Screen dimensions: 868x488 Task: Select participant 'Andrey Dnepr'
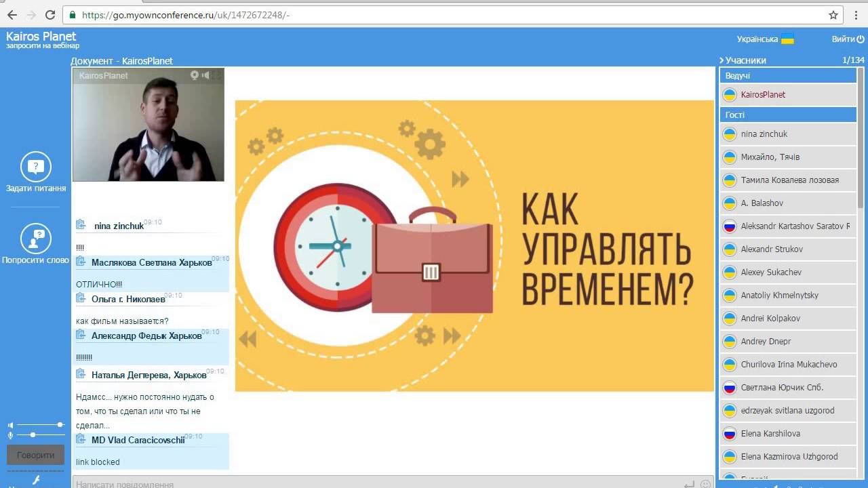click(788, 342)
